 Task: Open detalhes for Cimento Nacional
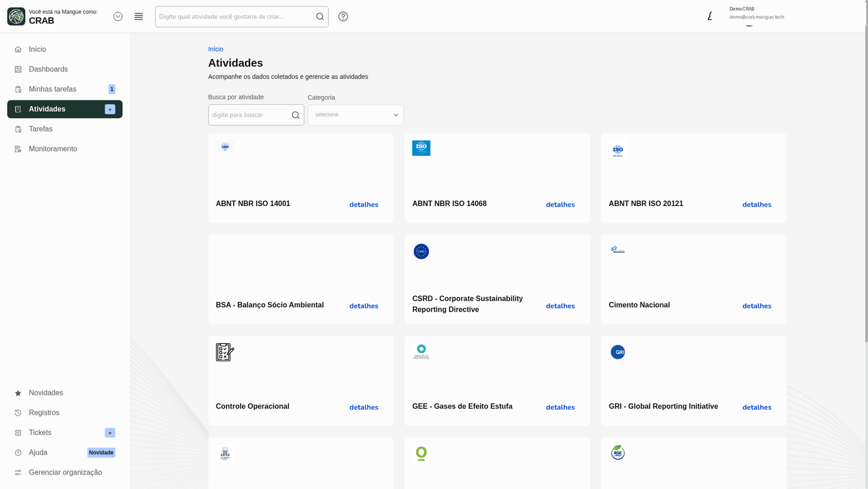click(757, 306)
